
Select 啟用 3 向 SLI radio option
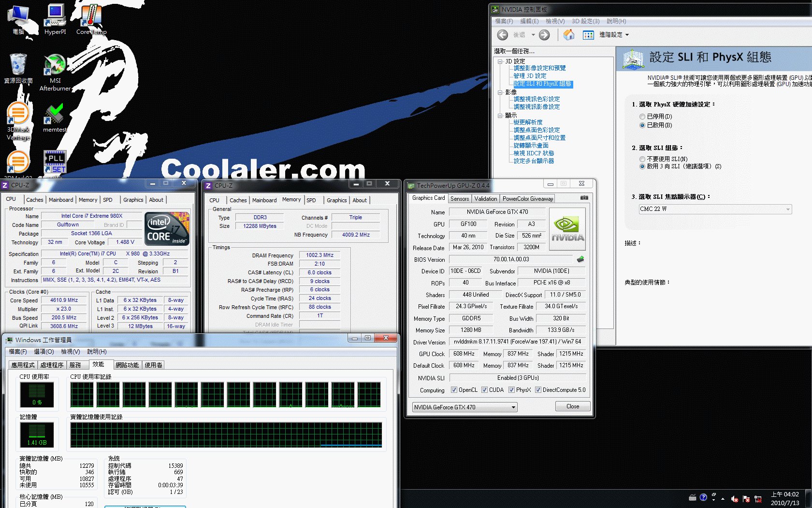[642, 166]
